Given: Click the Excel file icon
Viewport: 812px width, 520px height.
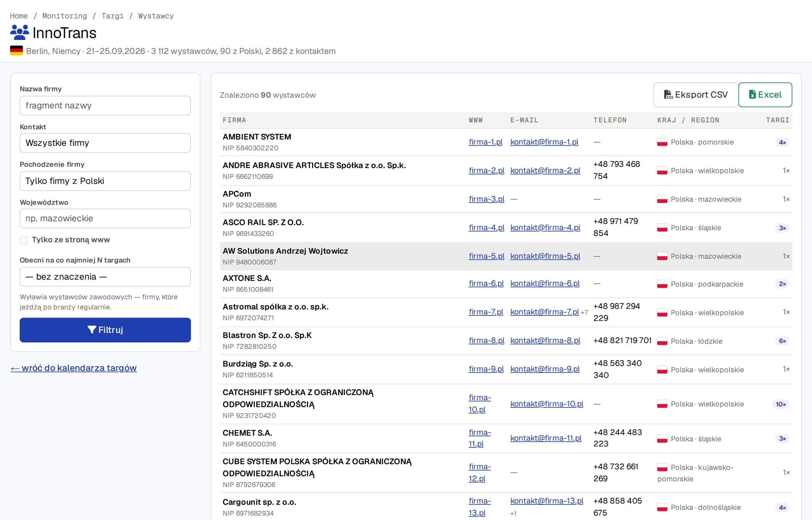Looking at the screenshot, I should pos(752,94).
